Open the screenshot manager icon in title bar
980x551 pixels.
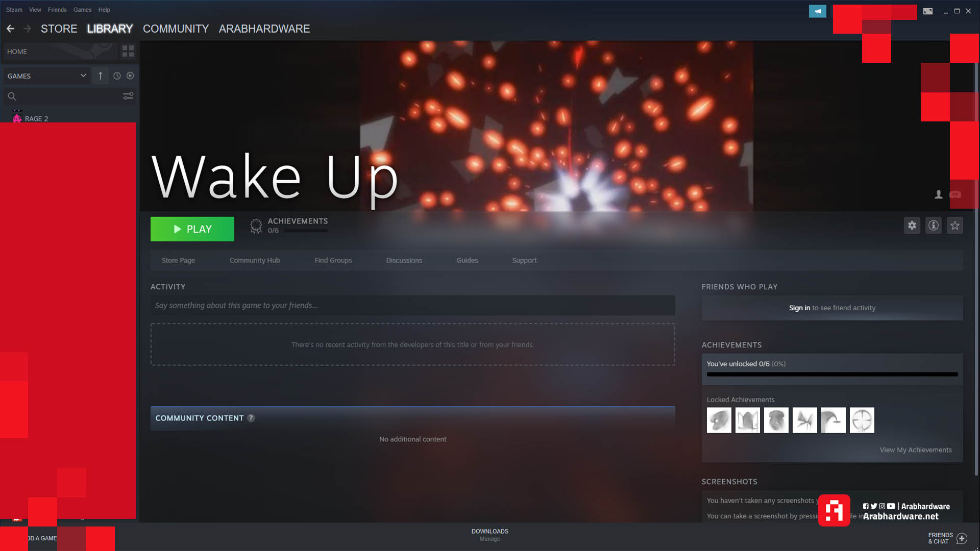pyautogui.click(x=928, y=11)
